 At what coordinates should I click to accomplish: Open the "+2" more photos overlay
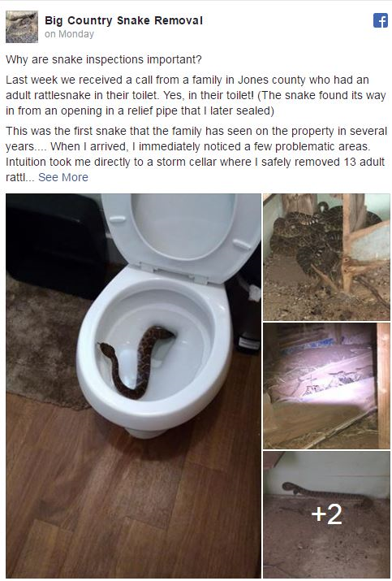[x=326, y=514]
